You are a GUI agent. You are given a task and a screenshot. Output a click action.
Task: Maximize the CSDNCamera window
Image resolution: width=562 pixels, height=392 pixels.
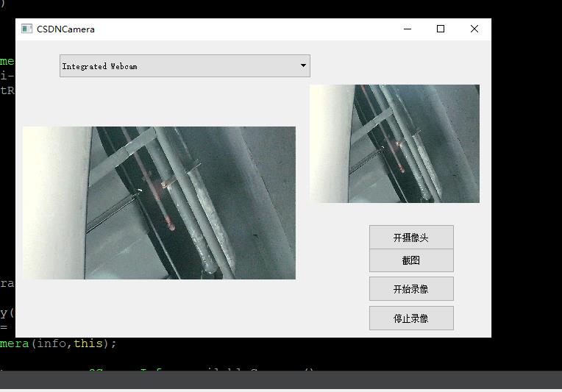pyautogui.click(x=441, y=29)
